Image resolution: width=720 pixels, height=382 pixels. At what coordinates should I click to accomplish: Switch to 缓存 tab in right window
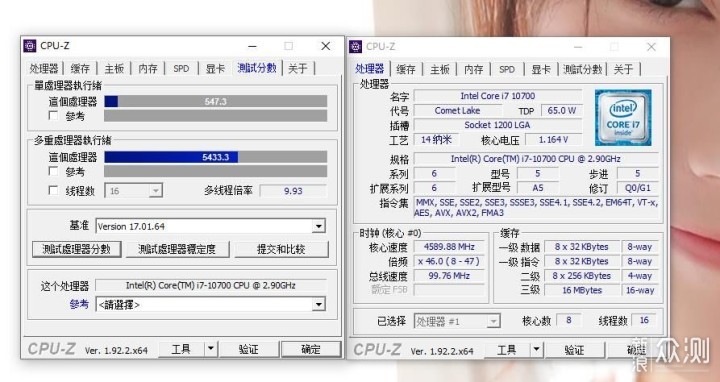406,69
